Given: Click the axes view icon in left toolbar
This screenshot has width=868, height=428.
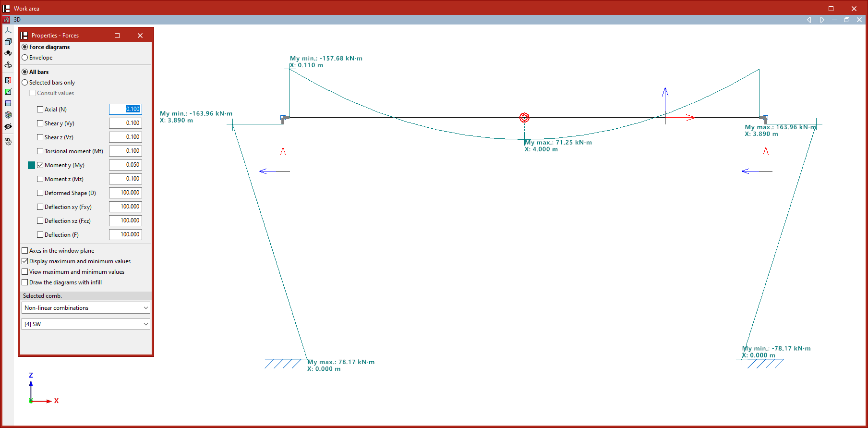Looking at the screenshot, I should coord(8,30).
